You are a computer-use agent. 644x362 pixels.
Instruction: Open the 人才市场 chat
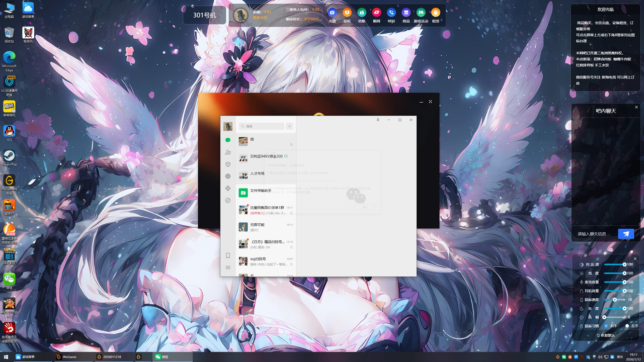pos(266,175)
